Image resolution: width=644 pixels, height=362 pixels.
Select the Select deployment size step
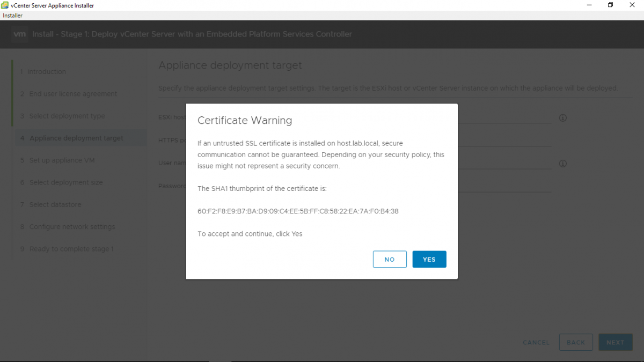pyautogui.click(x=62, y=182)
